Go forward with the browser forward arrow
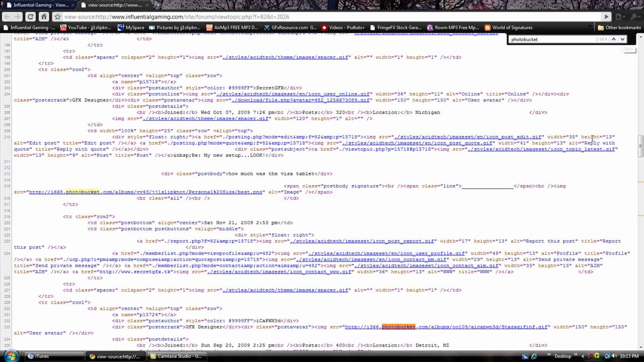 (x=18, y=17)
